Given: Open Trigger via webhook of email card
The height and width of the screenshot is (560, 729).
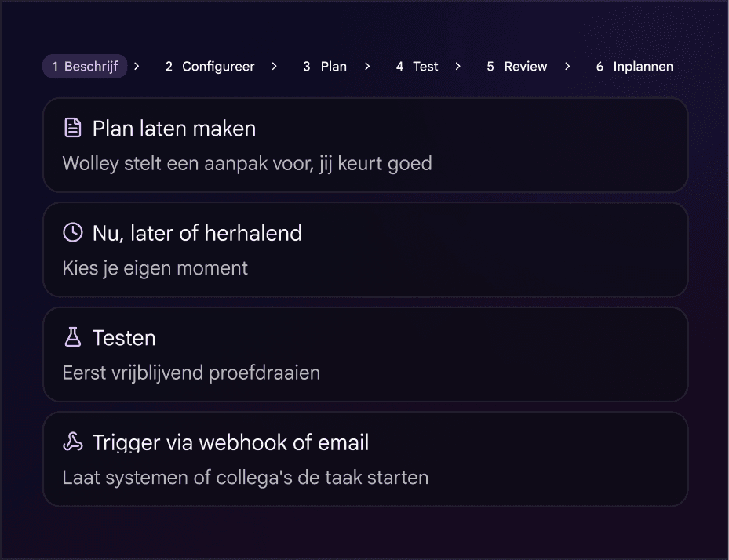Looking at the screenshot, I should pyautogui.click(x=366, y=459).
